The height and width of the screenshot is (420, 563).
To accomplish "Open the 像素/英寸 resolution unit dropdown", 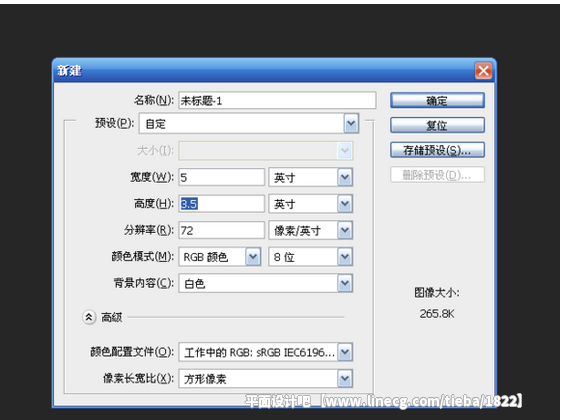I will [311, 230].
